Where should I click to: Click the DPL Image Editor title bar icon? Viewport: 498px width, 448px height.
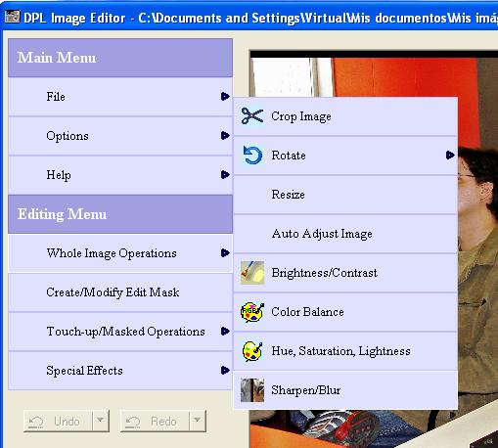pos(12,17)
